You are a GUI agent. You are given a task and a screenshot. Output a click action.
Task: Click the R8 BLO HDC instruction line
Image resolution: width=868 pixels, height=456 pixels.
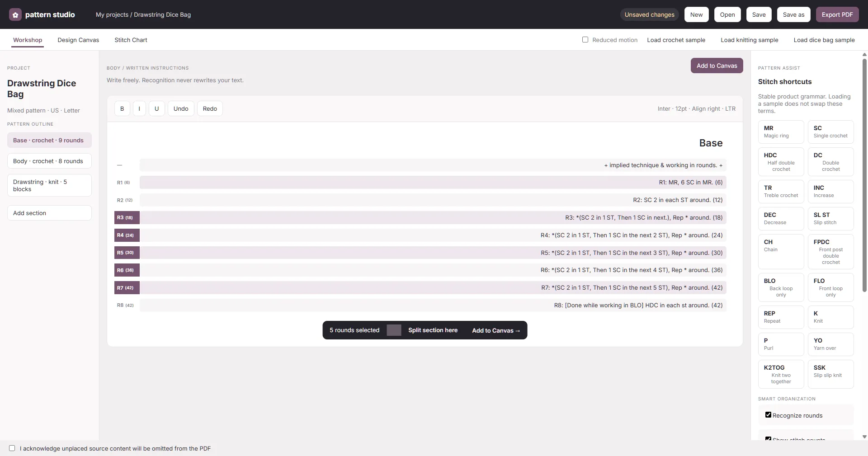coord(433,305)
